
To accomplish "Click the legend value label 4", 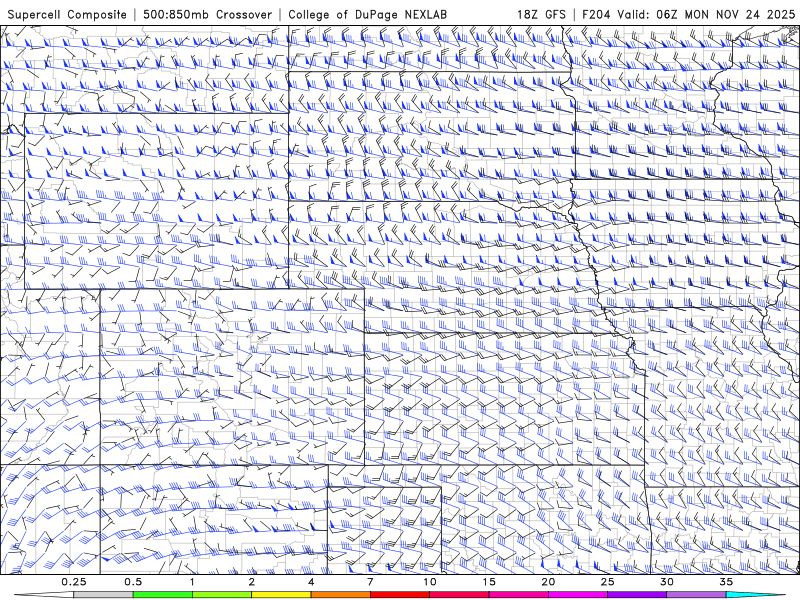I will click(x=311, y=582).
